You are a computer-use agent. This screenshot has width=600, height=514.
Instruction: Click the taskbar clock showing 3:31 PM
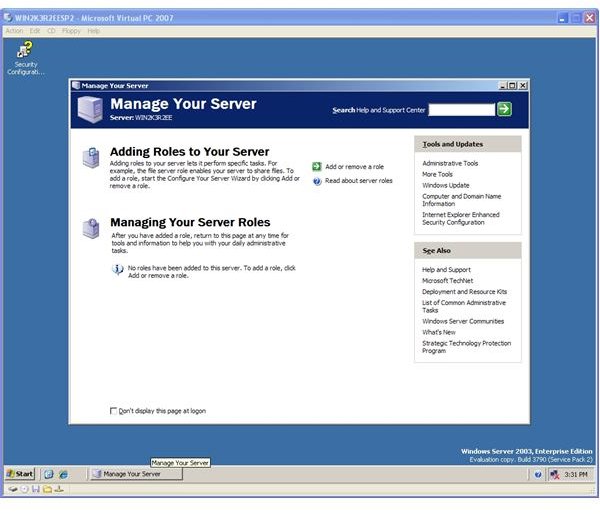point(576,475)
